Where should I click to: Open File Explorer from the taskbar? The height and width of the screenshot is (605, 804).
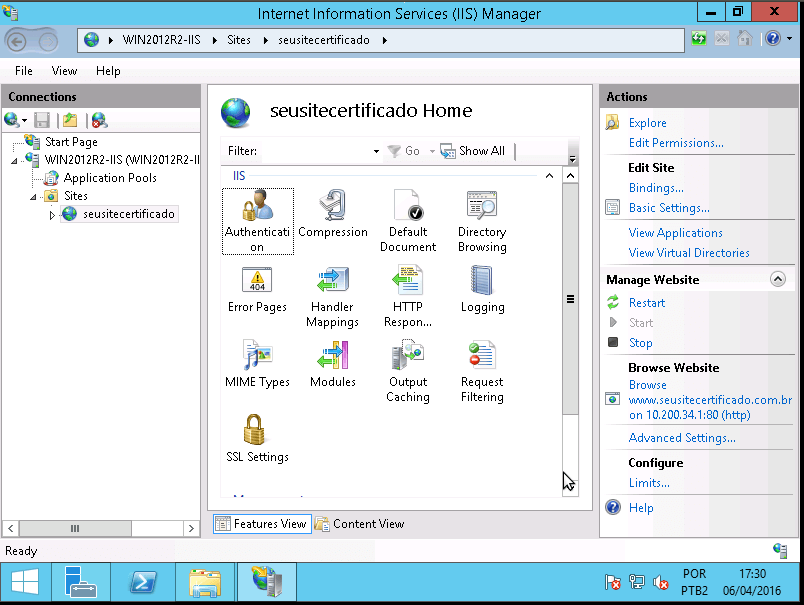(205, 582)
